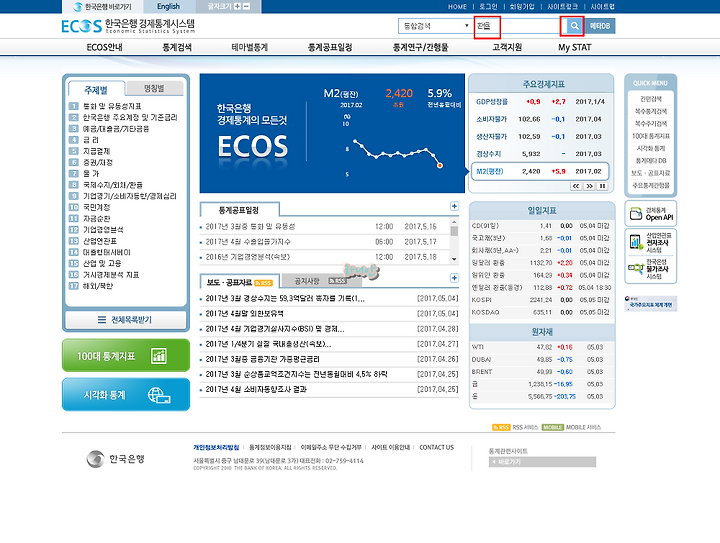Click the 한국은행 logo in the footer
This screenshot has width=720, height=543.
(x=115, y=459)
